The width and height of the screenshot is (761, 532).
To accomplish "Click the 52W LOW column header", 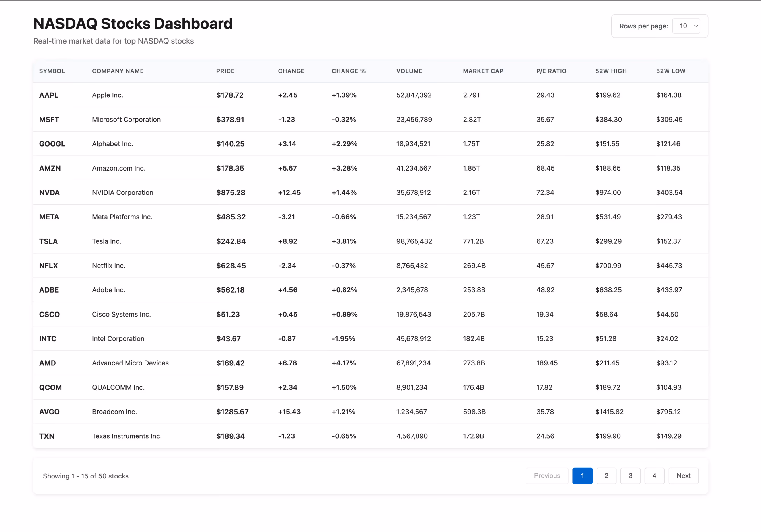I will 671,71.
